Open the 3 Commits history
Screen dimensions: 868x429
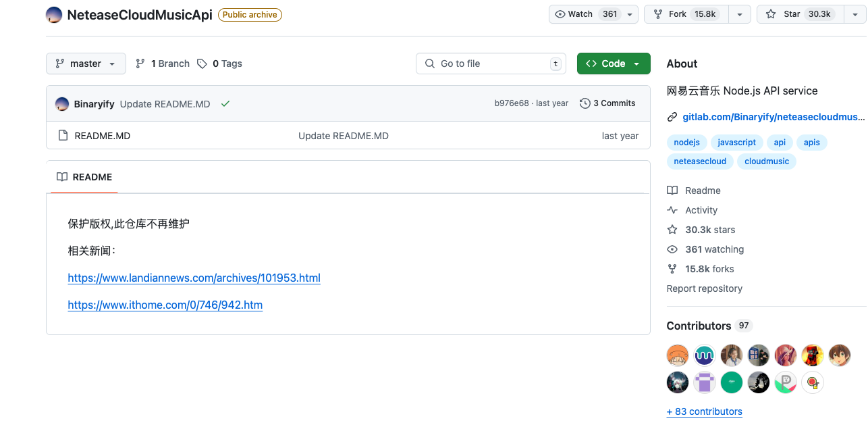pyautogui.click(x=607, y=103)
